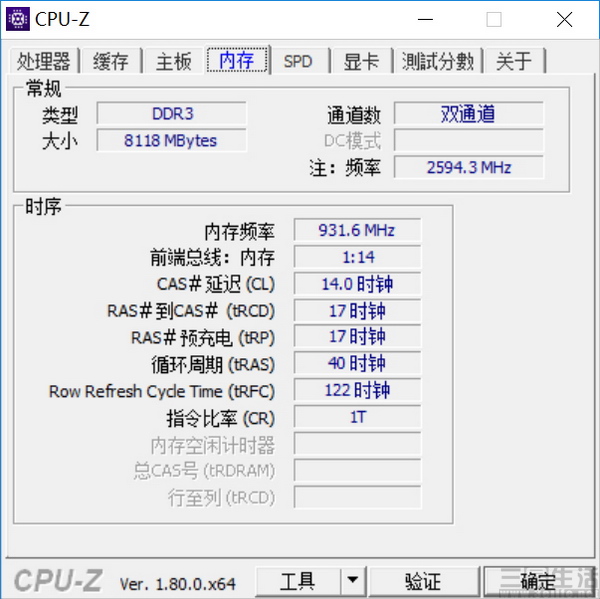Viewport: 600px width, 599px height.
Task: Open the 缓存 tab
Action: (x=111, y=61)
